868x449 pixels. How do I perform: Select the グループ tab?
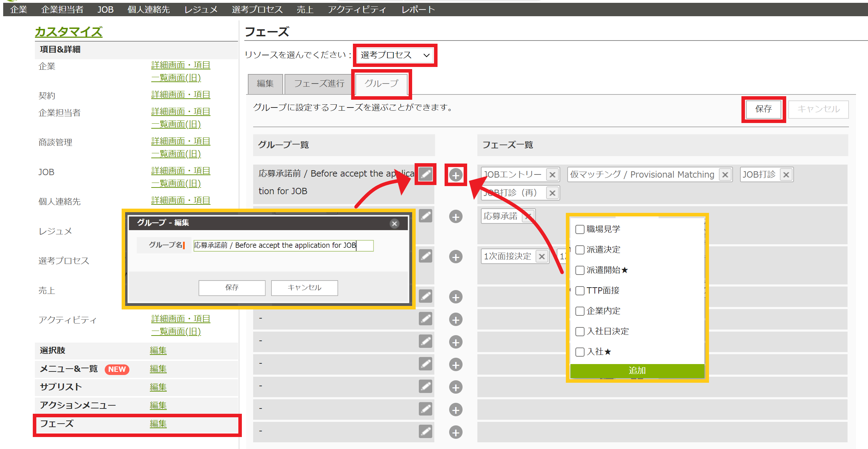coord(381,84)
